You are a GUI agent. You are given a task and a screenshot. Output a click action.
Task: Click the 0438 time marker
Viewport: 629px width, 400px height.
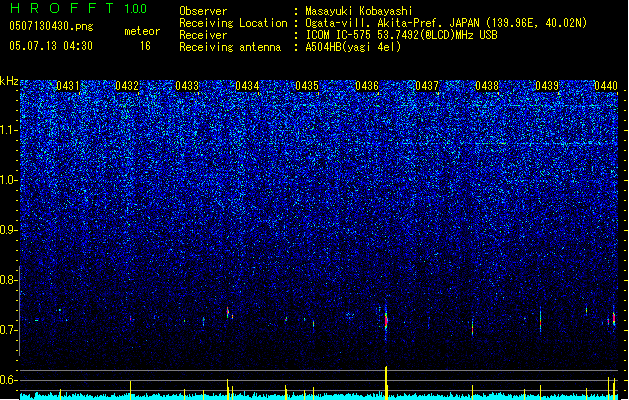pyautogui.click(x=487, y=86)
